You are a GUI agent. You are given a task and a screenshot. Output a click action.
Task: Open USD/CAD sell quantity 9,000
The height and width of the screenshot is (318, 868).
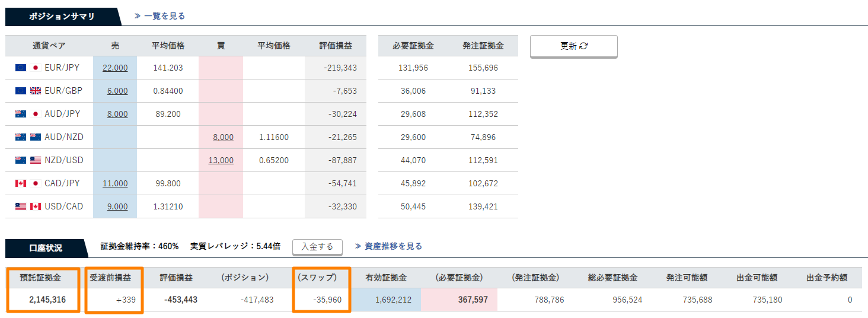pyautogui.click(x=117, y=206)
